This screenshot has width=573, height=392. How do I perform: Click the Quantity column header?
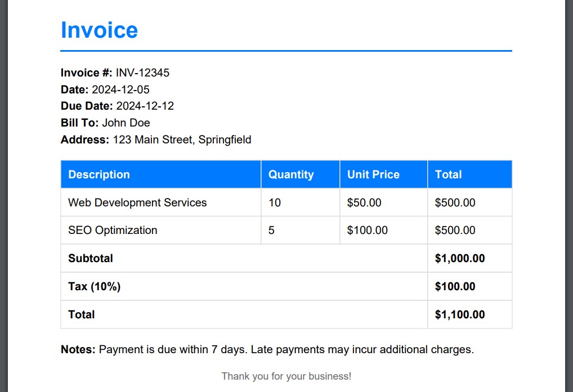(x=301, y=174)
